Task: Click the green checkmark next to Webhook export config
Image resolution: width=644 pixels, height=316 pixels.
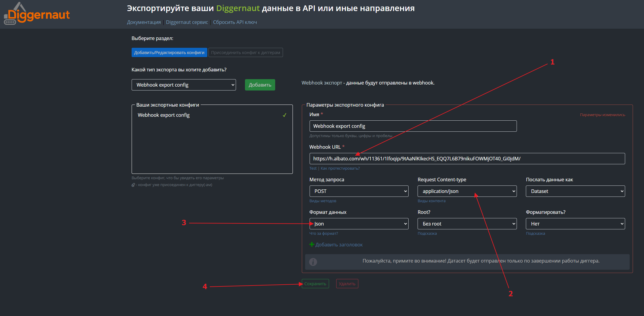Action: tap(284, 115)
